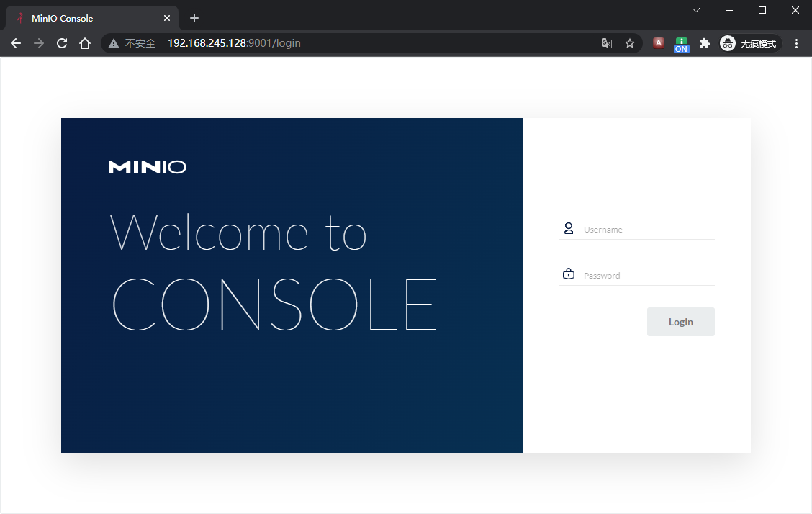The height and width of the screenshot is (514, 812).
Task: Click the browser forward arrow
Action: pyautogui.click(x=39, y=43)
